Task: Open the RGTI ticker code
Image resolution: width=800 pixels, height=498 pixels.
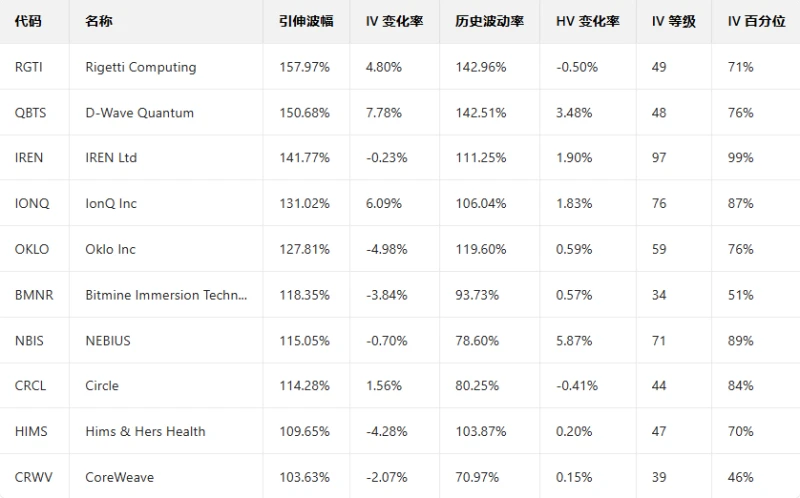Action: [29, 67]
